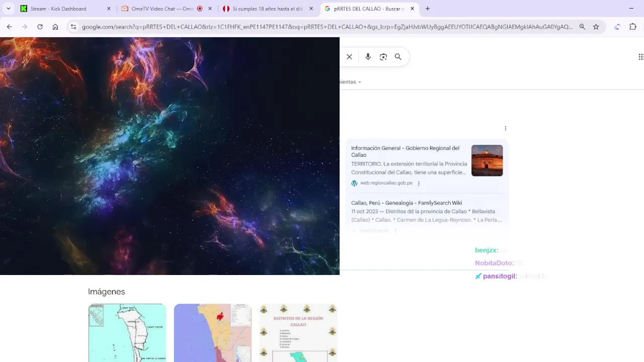Submit search with magnifier button
This screenshot has width=644, height=362.
pos(398,57)
